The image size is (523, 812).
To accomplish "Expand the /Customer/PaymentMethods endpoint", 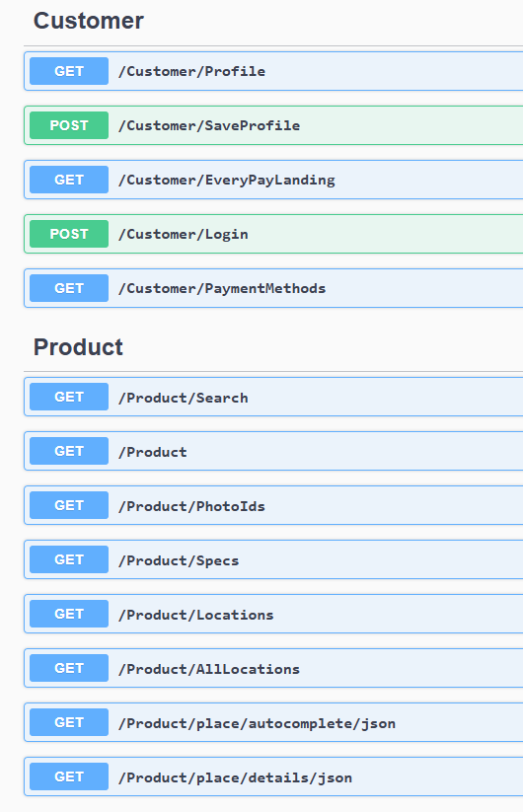I will tap(273, 288).
